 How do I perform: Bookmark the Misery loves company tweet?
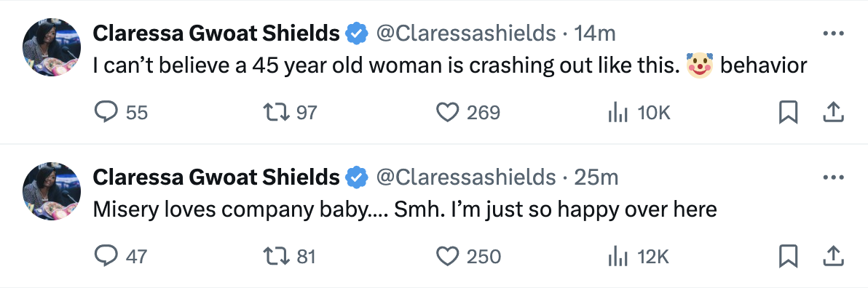pyautogui.click(x=789, y=257)
